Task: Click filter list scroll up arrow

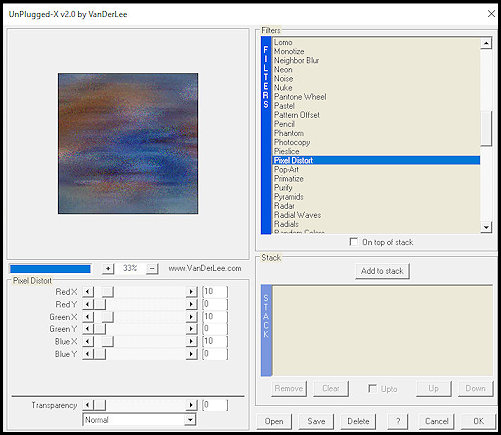Action: tap(486, 43)
